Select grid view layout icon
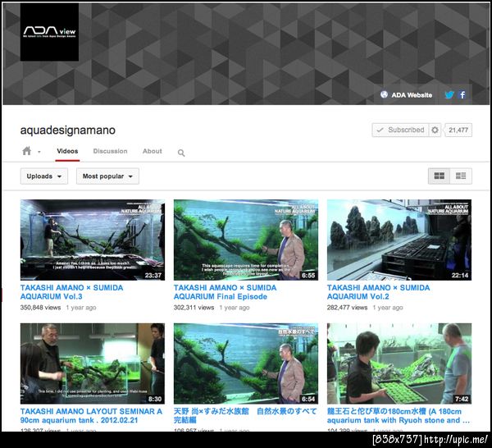Screen dimensions: 492x448 pos(439,176)
